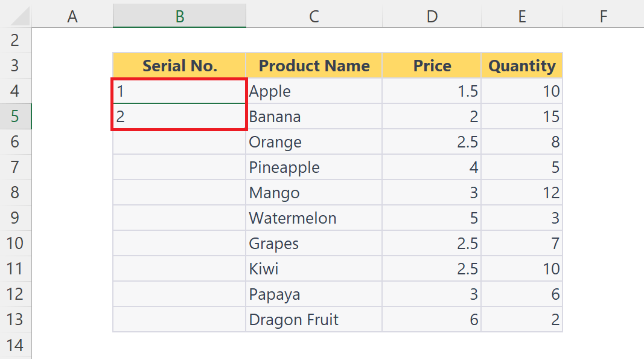Select the Serial No. header cell
644x359 pixels.
click(179, 65)
